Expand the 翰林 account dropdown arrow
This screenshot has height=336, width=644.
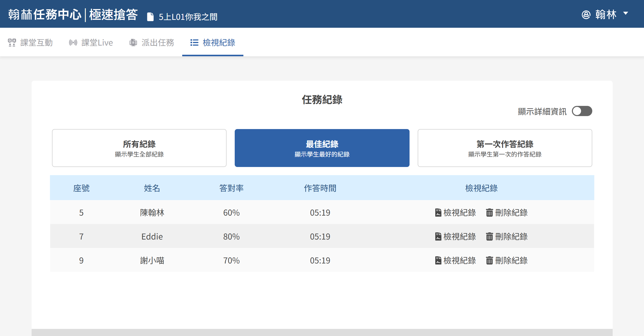pos(626,13)
